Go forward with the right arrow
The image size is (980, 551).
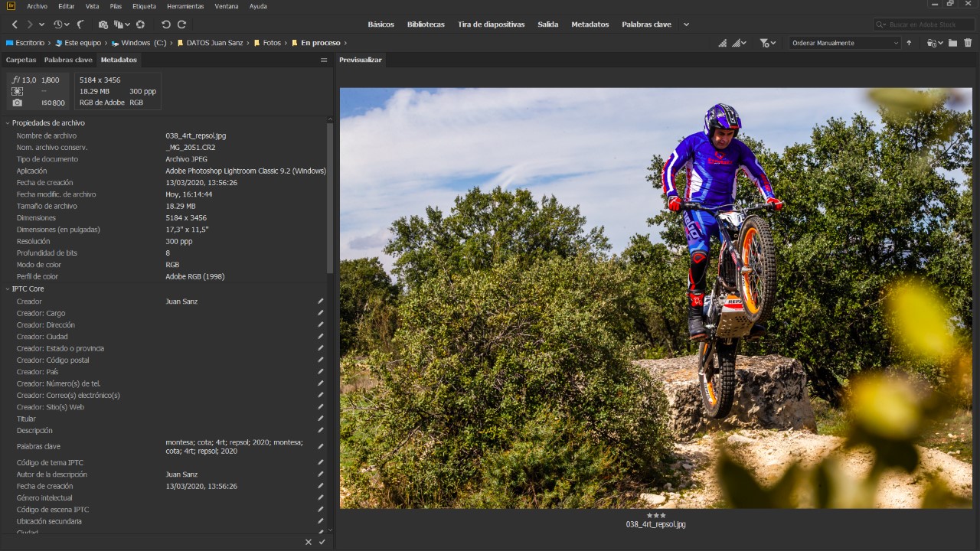click(x=29, y=24)
